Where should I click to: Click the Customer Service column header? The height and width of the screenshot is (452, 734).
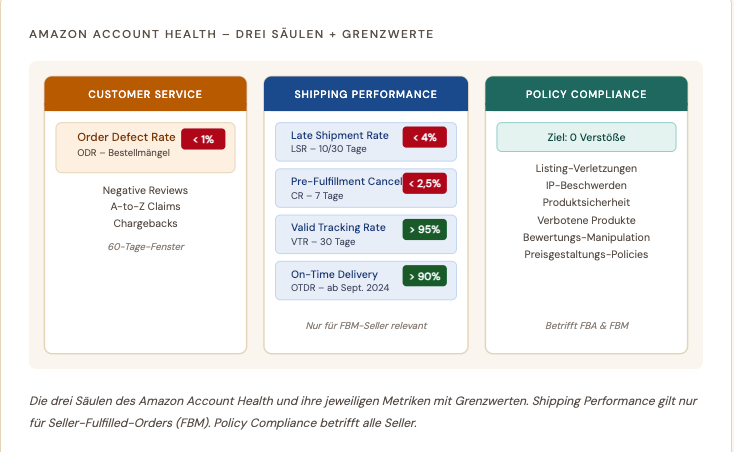(x=145, y=94)
